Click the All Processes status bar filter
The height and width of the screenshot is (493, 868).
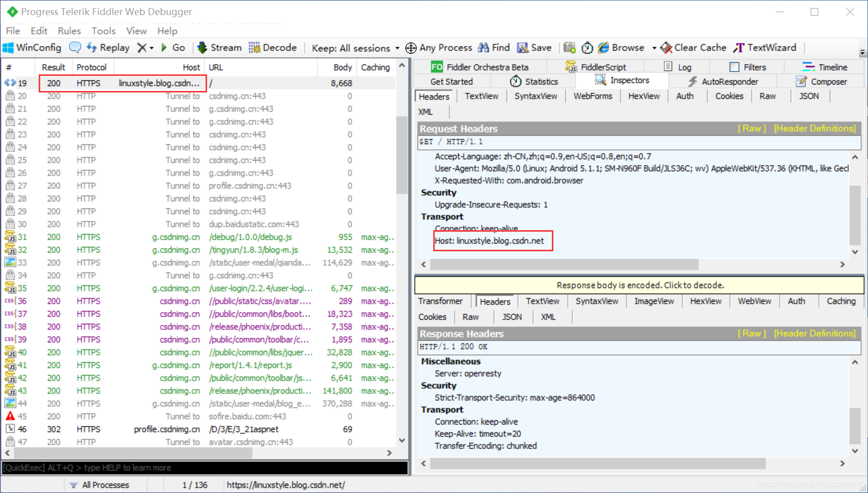(100, 485)
